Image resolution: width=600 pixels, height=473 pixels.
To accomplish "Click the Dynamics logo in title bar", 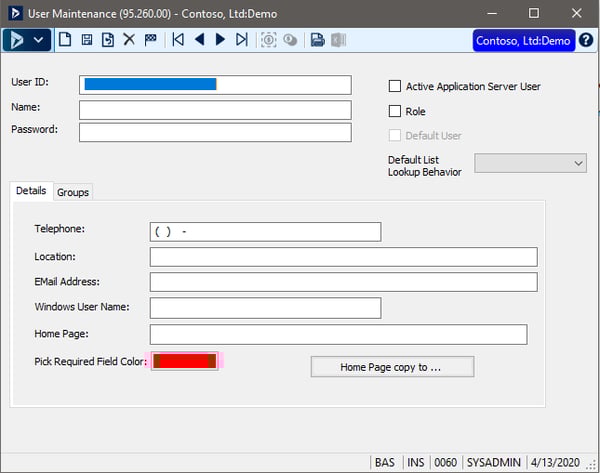I will point(15,13).
